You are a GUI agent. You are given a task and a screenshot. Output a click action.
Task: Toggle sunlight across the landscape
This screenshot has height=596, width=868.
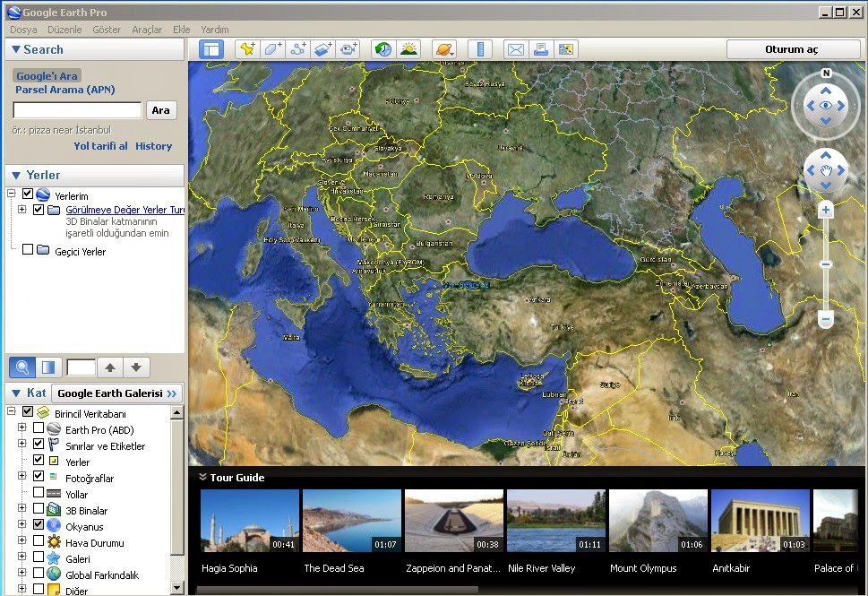click(x=408, y=49)
